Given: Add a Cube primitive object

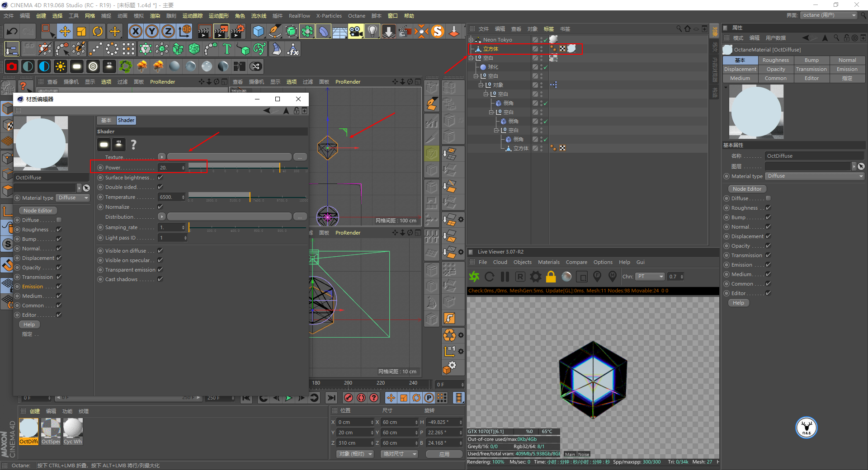Looking at the screenshot, I should [x=258, y=31].
